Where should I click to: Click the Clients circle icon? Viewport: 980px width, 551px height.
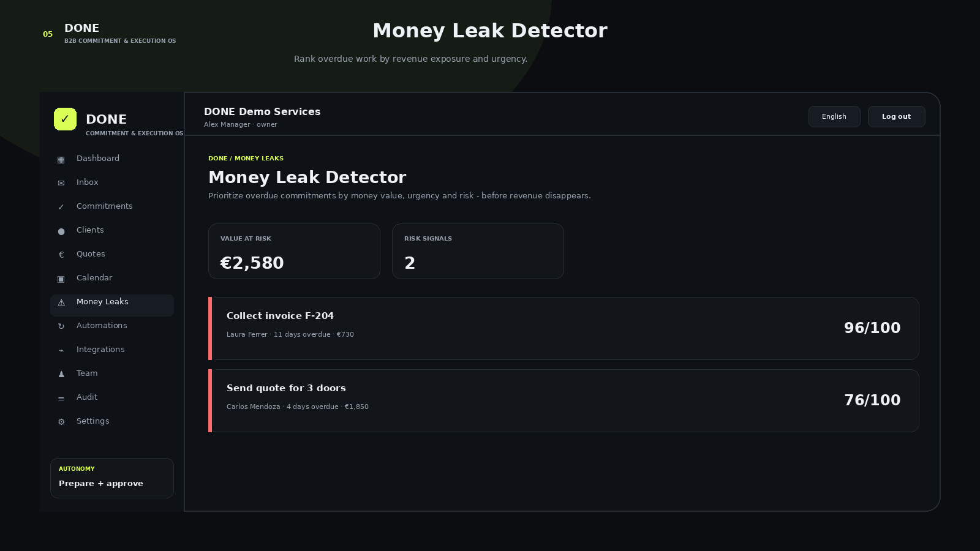click(61, 231)
